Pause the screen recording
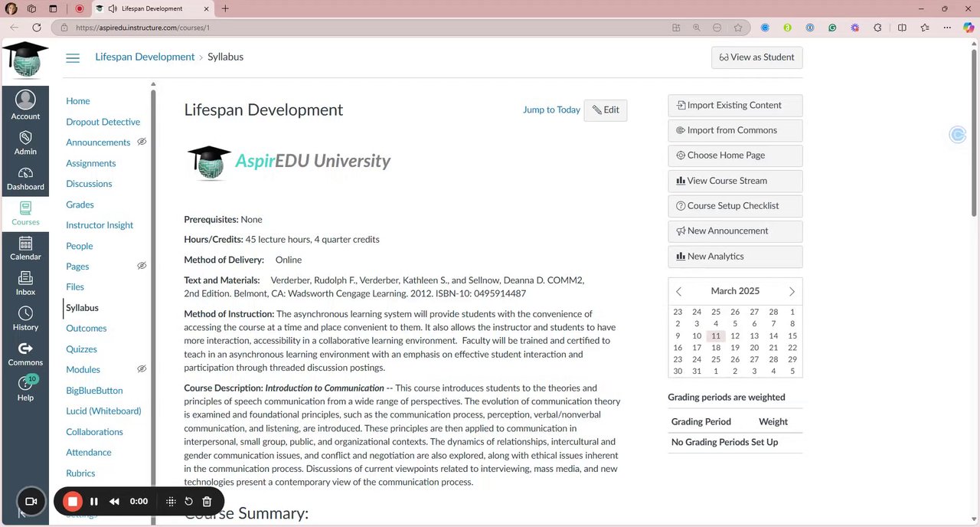This screenshot has height=527, width=980. [93, 502]
